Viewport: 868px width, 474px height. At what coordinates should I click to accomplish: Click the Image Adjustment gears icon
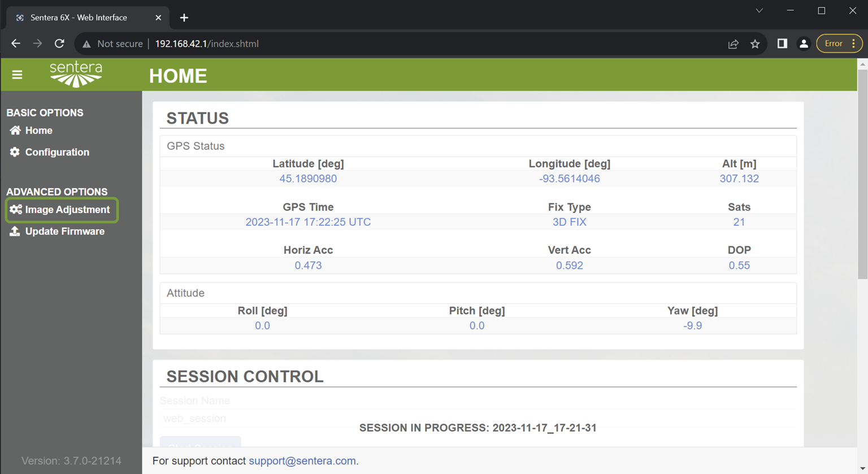(x=15, y=210)
